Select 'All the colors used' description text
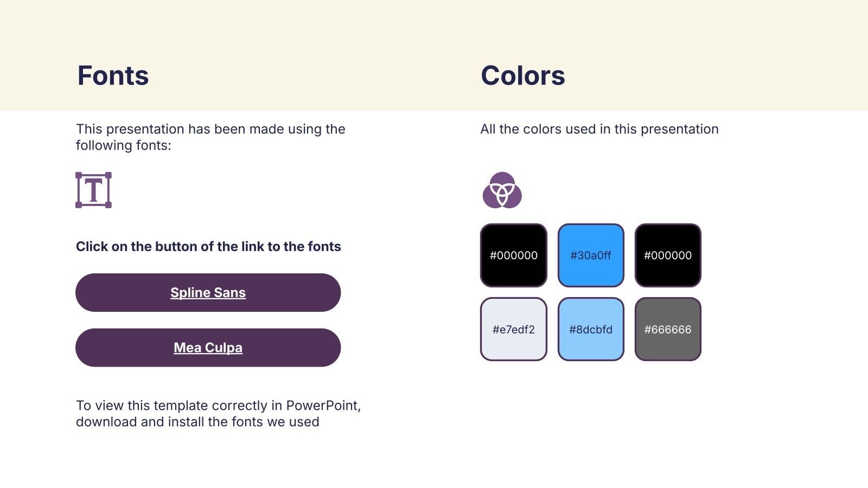868x488 pixels. pyautogui.click(x=599, y=129)
